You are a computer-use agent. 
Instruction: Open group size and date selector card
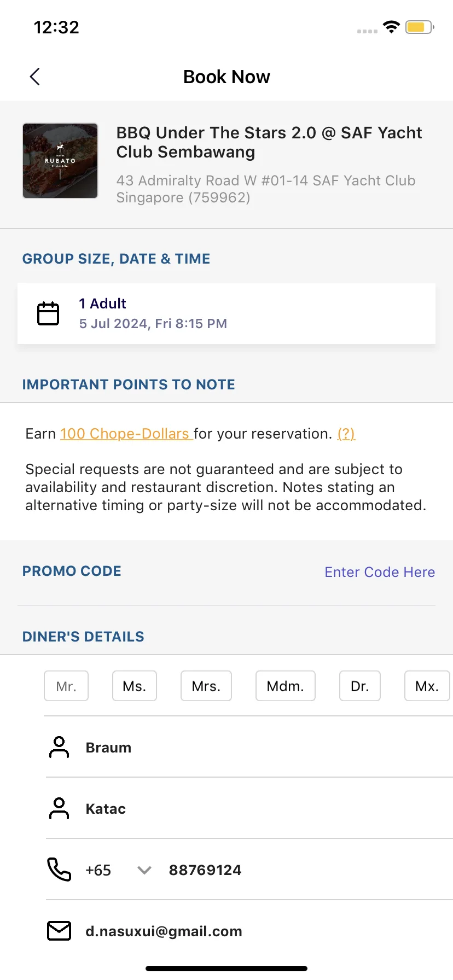tap(226, 313)
